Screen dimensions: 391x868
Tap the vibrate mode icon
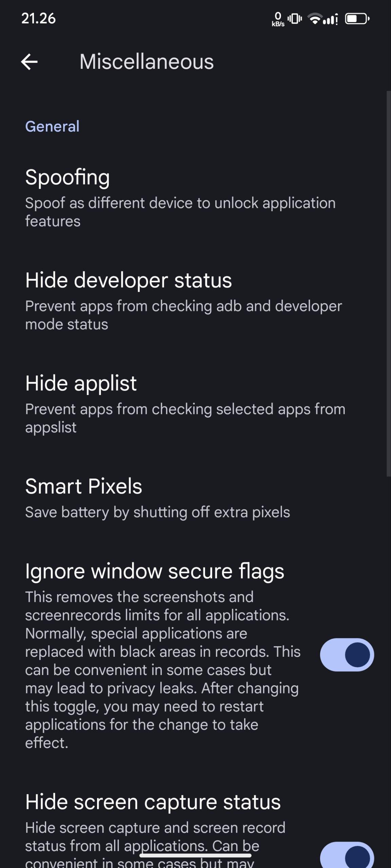(x=295, y=19)
